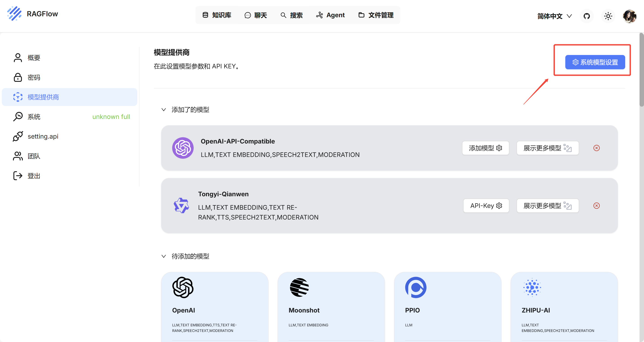Open the Agent tab
644x342 pixels.
click(330, 15)
